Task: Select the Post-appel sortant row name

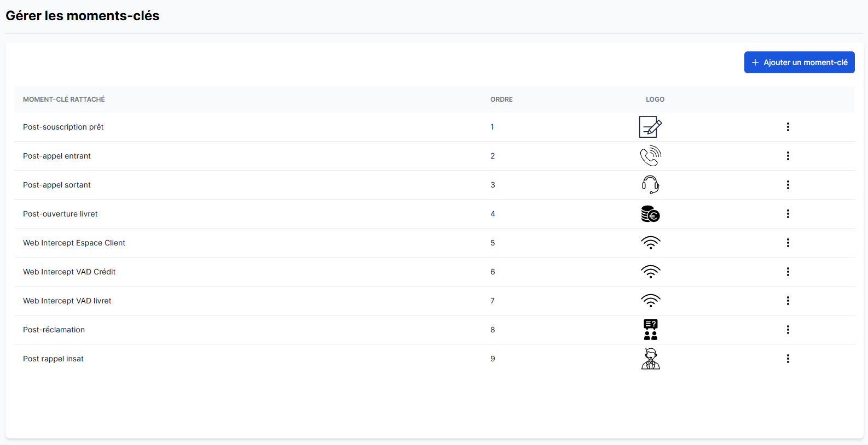Action: [57, 185]
